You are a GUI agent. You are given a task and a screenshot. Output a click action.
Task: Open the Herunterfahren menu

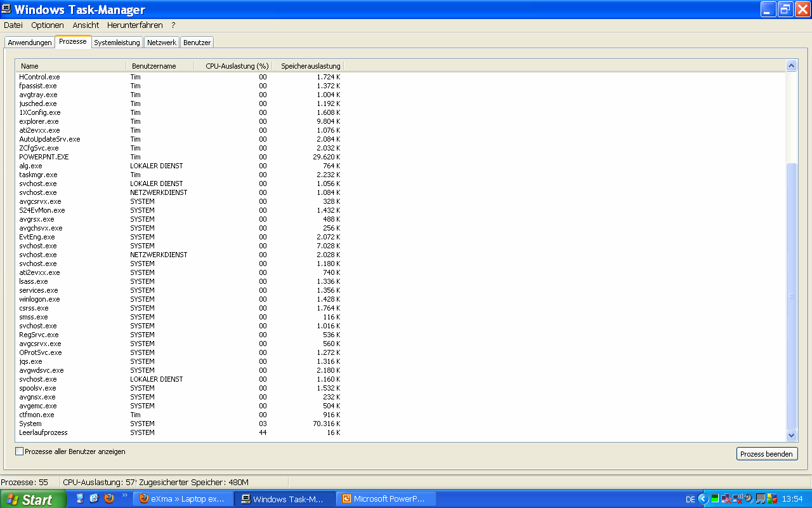click(135, 25)
